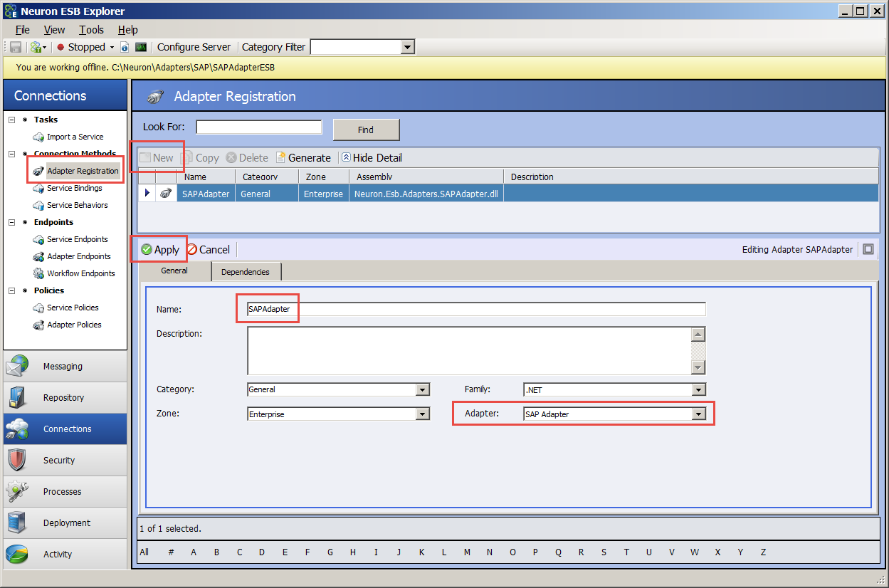Open the File menu
Image resolution: width=889 pixels, height=588 pixels.
pos(23,30)
